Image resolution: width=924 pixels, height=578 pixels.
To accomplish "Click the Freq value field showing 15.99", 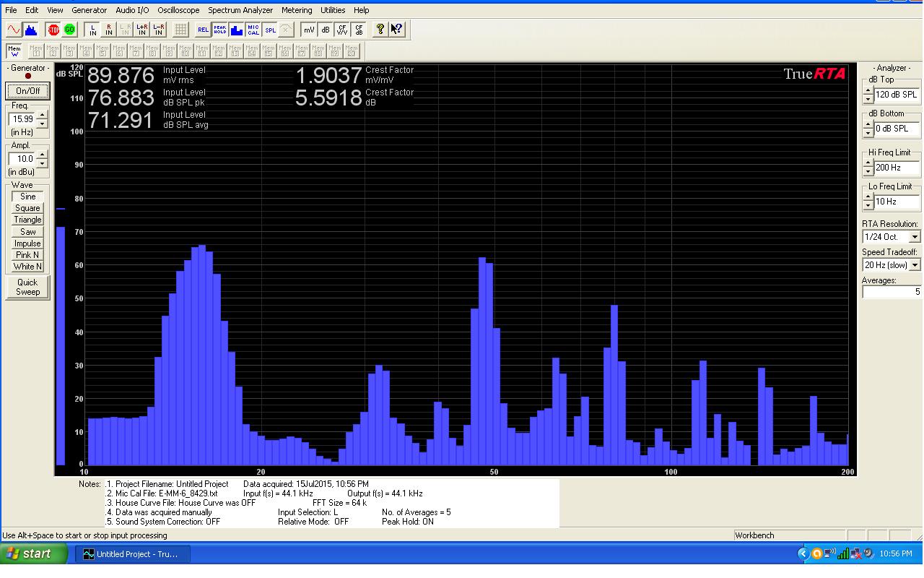I will pos(22,119).
